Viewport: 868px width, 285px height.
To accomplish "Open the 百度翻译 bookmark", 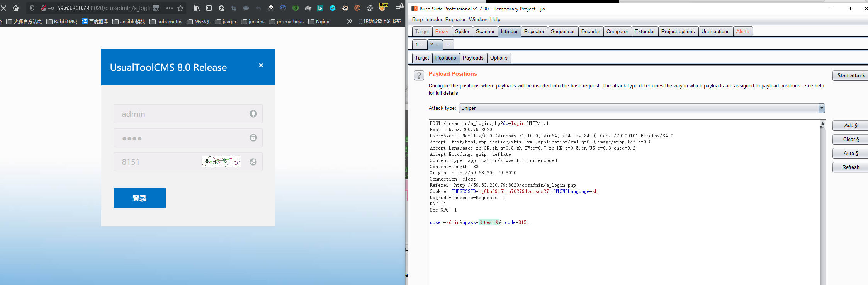I will [95, 21].
